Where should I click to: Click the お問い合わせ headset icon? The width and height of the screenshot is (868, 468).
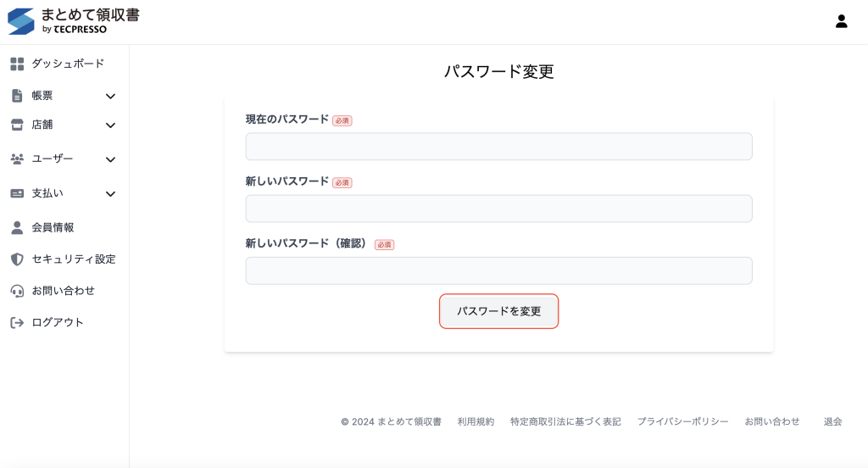coord(17,291)
